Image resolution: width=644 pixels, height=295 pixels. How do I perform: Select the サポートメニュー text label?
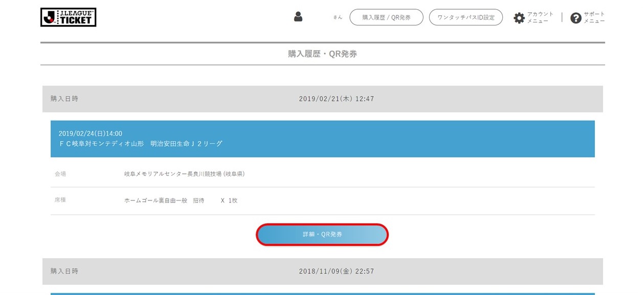point(594,17)
